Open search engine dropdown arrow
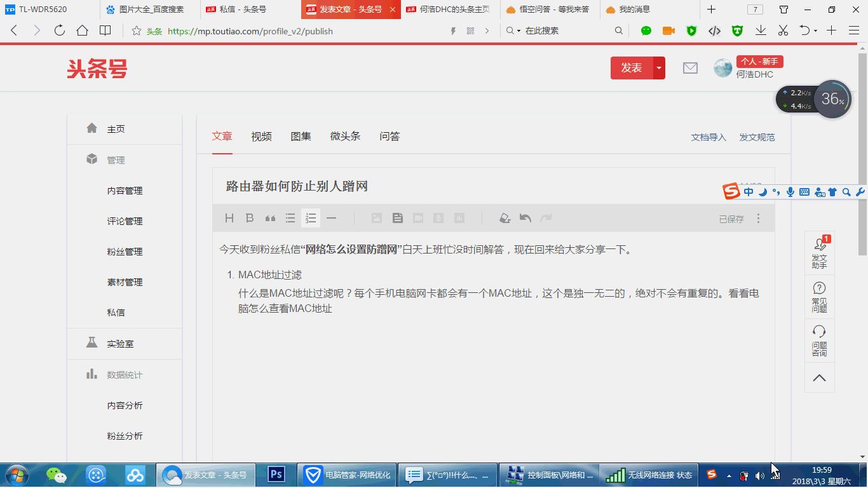The height and width of the screenshot is (488, 868). tap(519, 30)
